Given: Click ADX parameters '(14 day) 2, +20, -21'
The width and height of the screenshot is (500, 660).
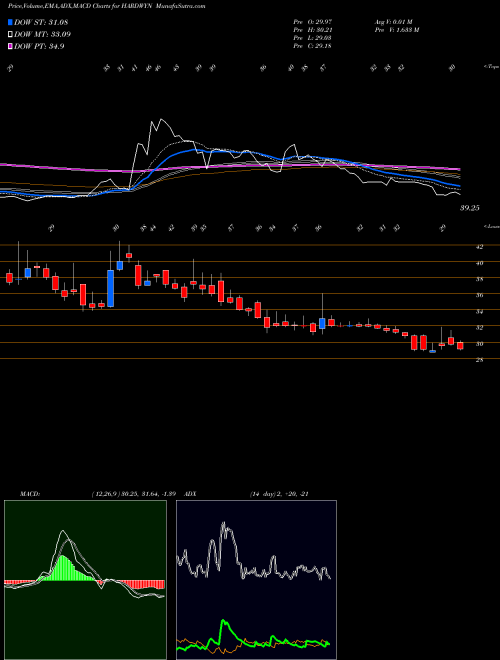Looking at the screenshot, I should click(x=280, y=494).
